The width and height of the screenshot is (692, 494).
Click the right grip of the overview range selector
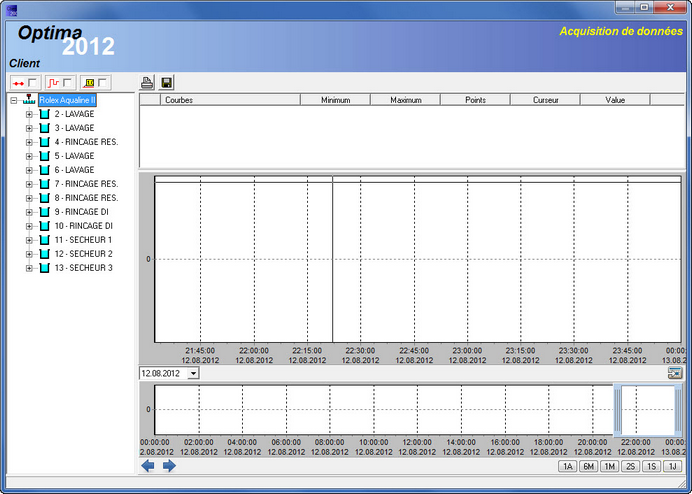[x=678, y=410]
